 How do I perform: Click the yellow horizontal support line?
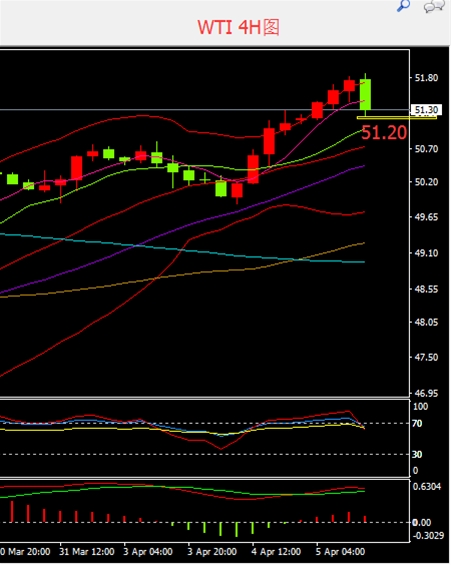coord(396,117)
